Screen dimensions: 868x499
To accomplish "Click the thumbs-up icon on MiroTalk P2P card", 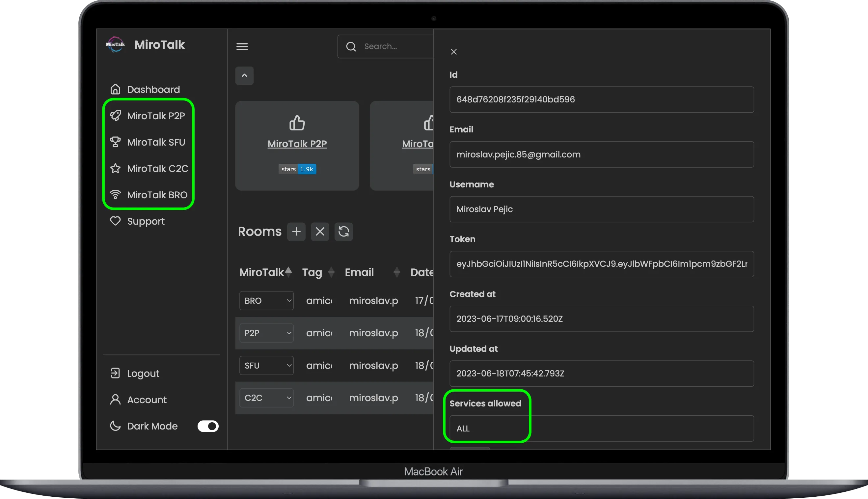I will pyautogui.click(x=297, y=123).
